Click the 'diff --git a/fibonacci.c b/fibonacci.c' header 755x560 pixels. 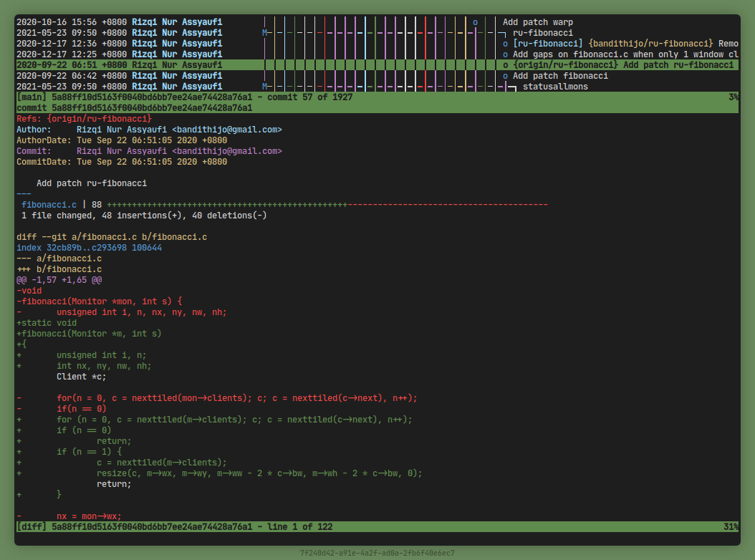(x=112, y=237)
